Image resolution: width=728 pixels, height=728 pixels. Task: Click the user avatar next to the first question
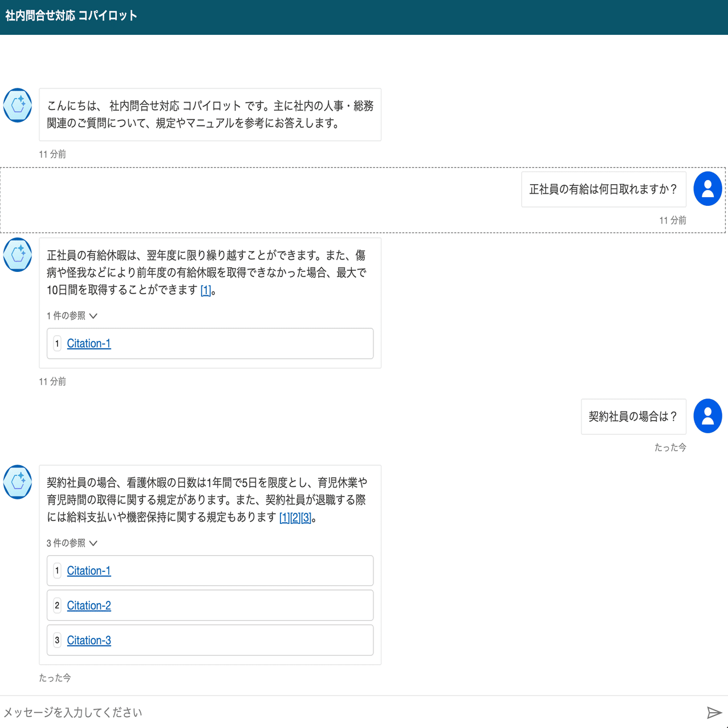point(707,188)
